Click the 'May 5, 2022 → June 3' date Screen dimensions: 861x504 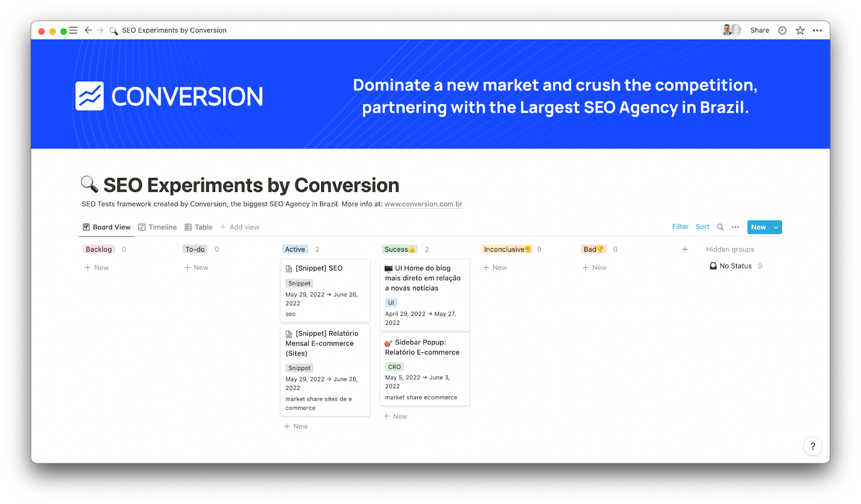(418, 382)
